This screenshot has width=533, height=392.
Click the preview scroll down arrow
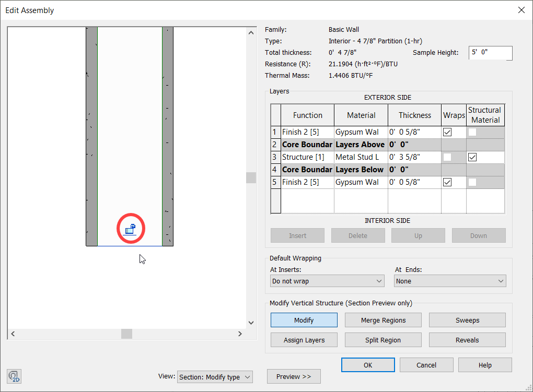251,323
